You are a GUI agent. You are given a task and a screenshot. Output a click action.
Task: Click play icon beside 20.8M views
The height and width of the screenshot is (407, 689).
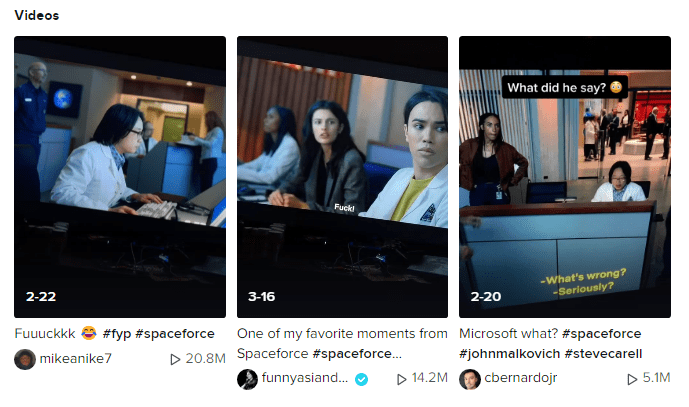[175, 360]
